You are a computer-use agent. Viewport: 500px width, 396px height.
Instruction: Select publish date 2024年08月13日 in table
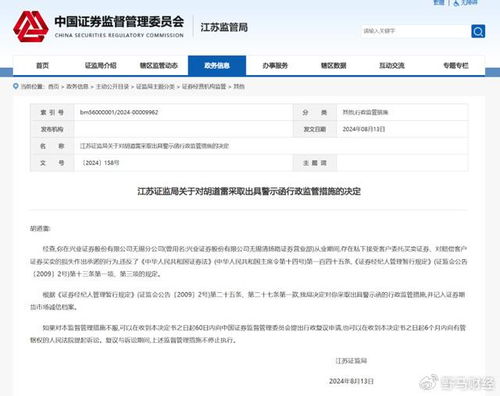[x=364, y=129]
